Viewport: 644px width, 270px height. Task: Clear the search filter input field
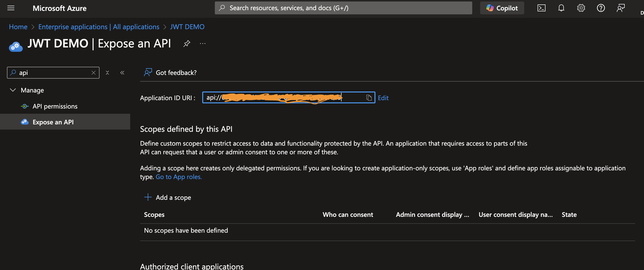pyautogui.click(x=93, y=72)
